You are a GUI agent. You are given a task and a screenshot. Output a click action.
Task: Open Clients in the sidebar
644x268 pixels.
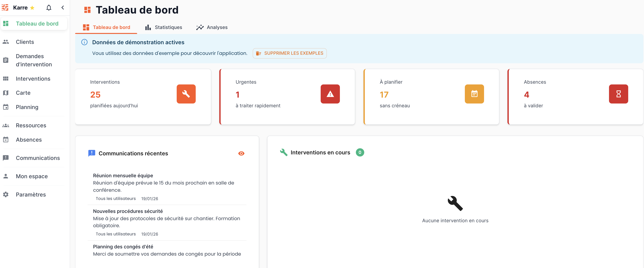tap(25, 42)
